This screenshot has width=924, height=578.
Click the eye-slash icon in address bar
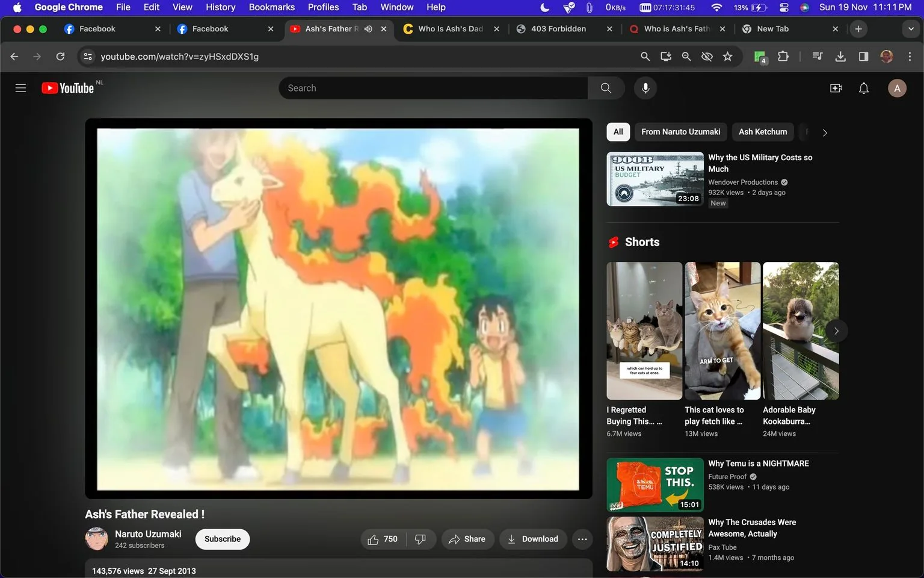coord(707,57)
